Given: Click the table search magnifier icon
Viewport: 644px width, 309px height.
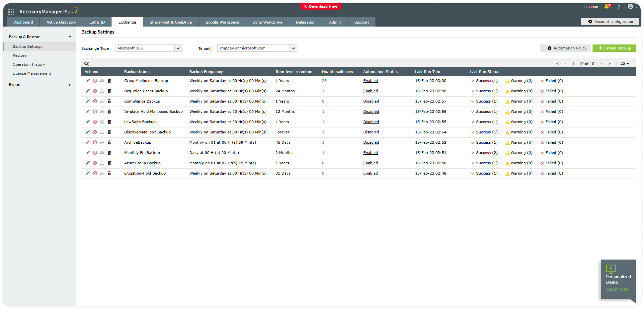Looking at the screenshot, I should click(86, 64).
